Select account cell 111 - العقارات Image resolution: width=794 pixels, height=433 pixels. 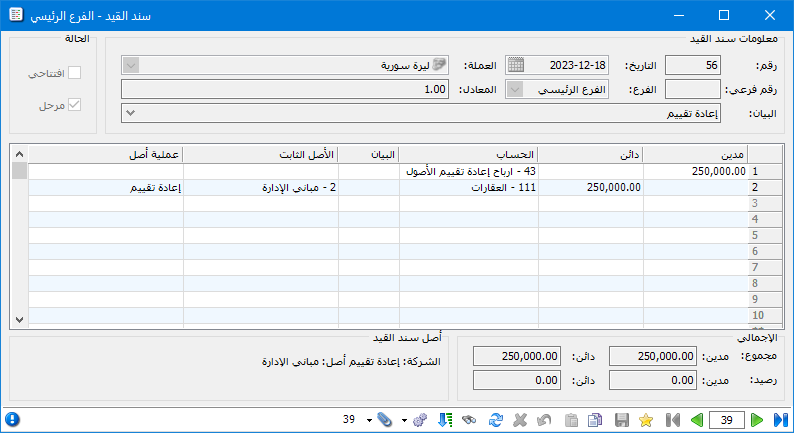point(468,187)
